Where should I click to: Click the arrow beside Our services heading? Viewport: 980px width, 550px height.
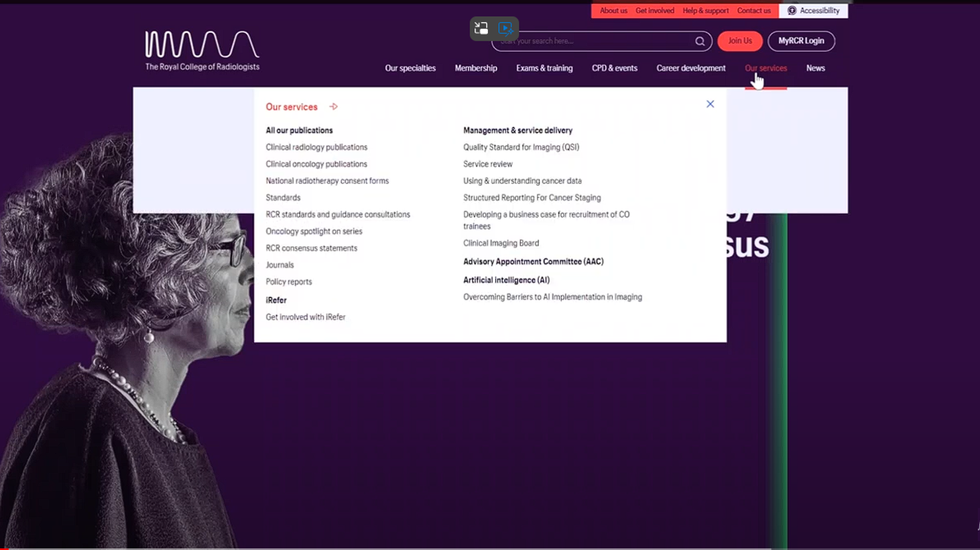pos(333,107)
